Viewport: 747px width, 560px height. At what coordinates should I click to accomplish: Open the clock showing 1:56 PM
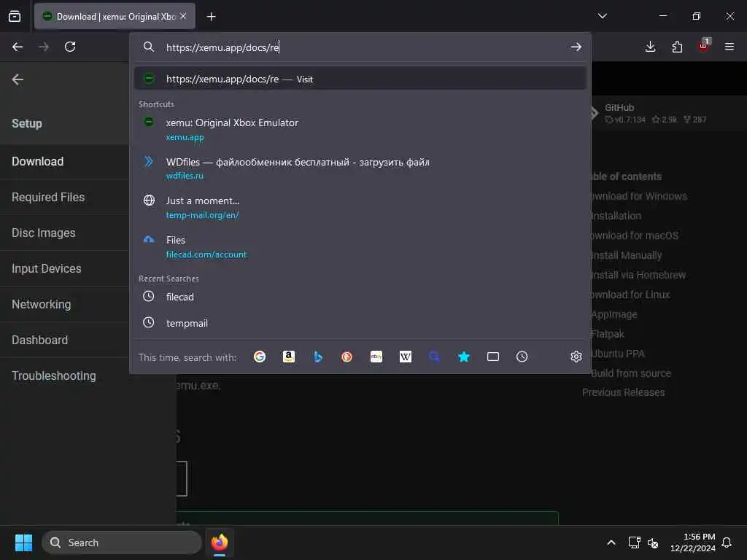pos(693,542)
